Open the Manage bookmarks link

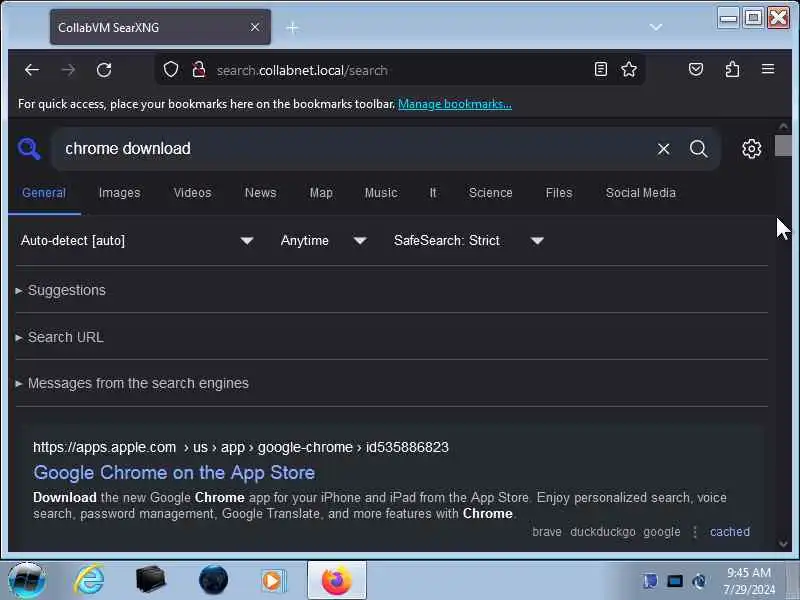[455, 104]
